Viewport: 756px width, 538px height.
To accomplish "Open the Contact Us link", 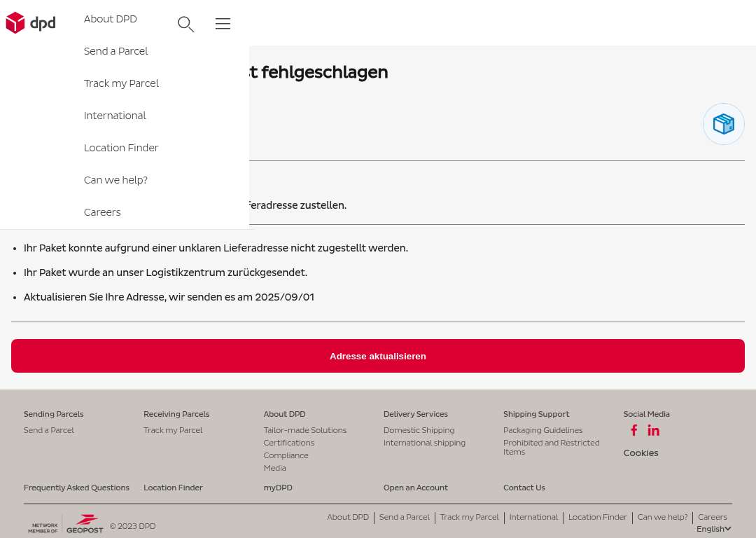I will point(524,488).
